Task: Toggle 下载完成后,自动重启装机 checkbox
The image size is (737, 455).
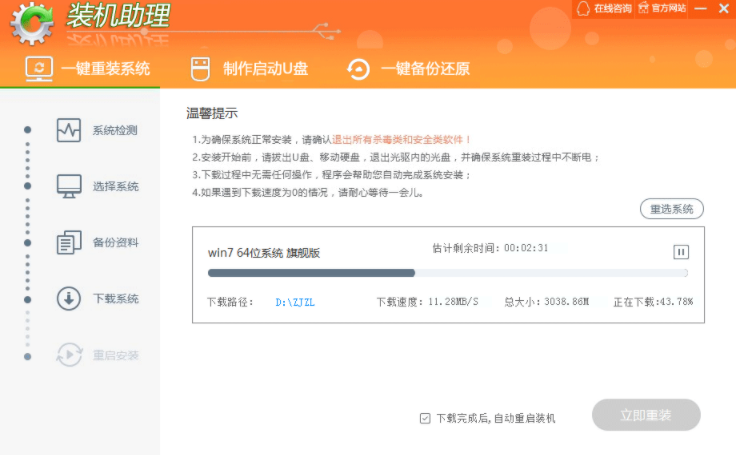Action: pyautogui.click(x=425, y=418)
